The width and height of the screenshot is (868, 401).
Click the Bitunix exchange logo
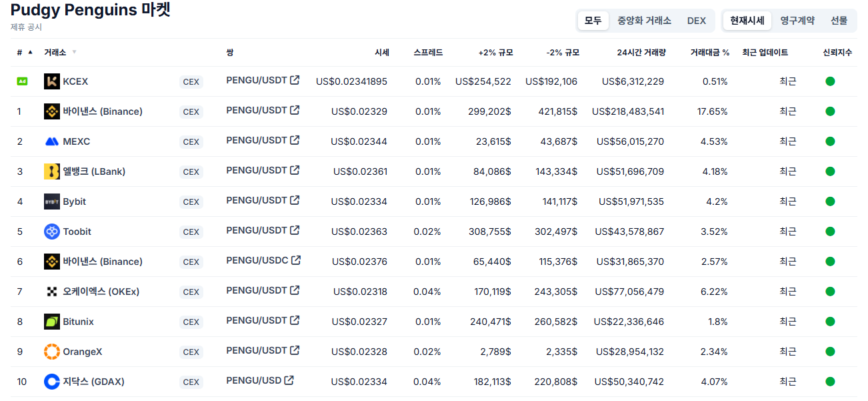coord(52,322)
